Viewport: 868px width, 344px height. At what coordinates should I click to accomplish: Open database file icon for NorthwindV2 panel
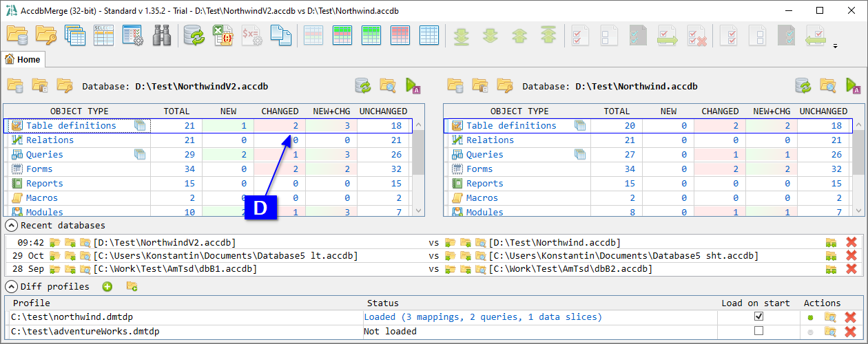[x=15, y=85]
